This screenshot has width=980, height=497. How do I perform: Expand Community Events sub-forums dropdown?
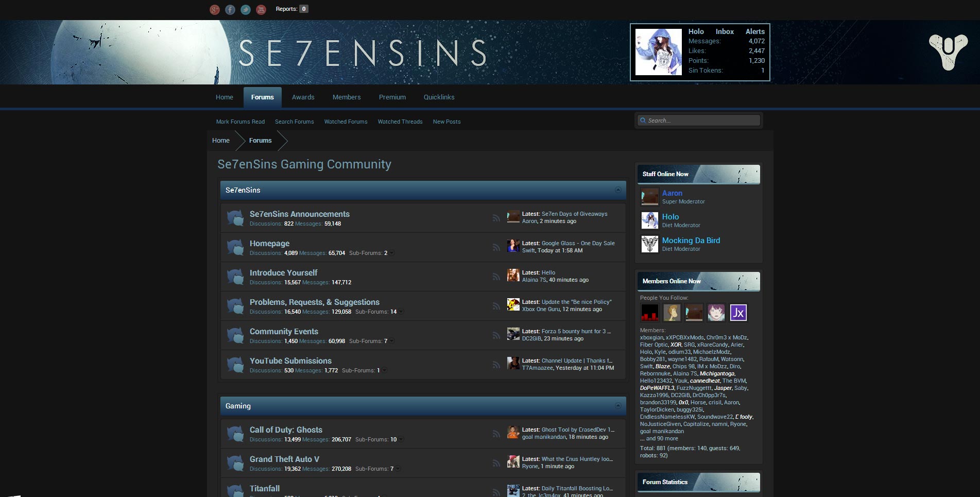(392, 341)
